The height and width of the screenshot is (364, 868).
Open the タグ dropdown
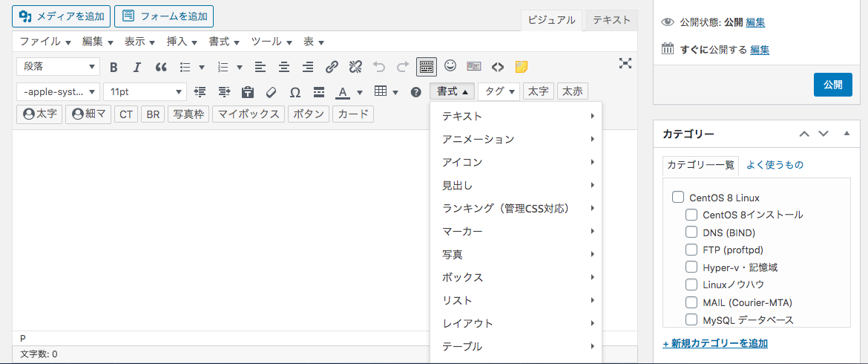pyautogui.click(x=499, y=91)
